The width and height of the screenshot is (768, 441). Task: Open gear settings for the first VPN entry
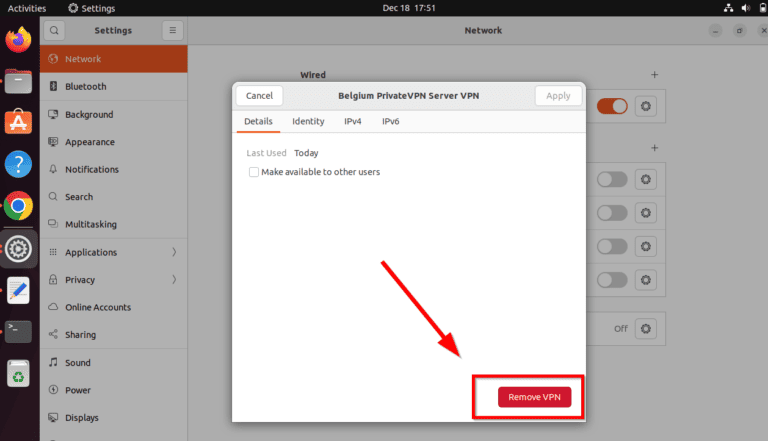point(646,179)
